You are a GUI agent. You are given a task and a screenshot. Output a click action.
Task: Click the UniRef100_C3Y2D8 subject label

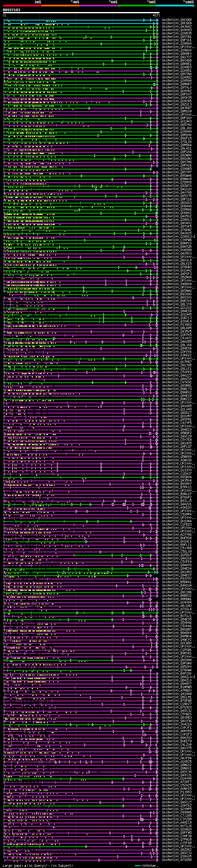[177, 819]
